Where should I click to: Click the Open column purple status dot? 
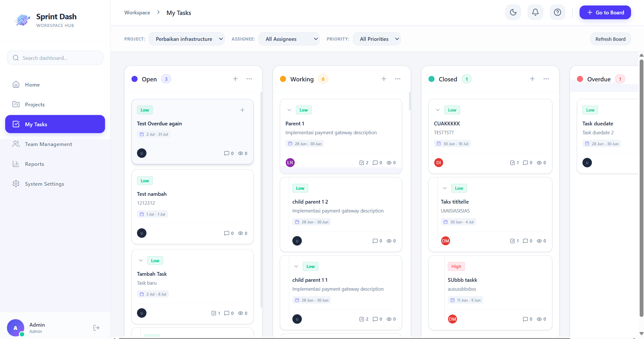click(x=135, y=79)
